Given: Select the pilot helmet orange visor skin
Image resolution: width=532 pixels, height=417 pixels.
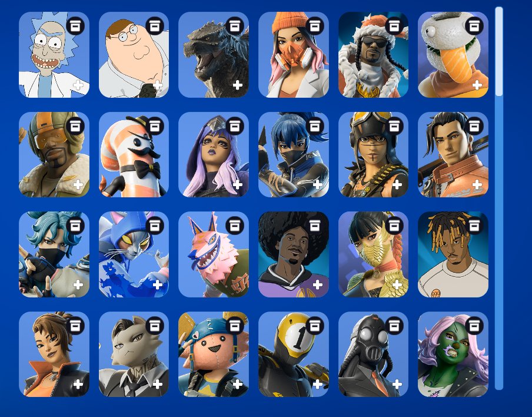Looking at the screenshot, I should click(54, 154).
